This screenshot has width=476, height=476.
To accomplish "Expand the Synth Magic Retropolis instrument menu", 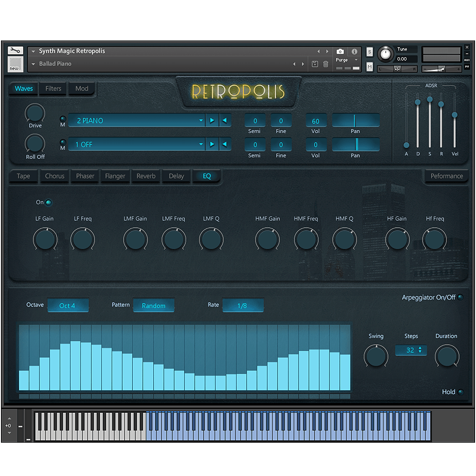I will (x=33, y=51).
